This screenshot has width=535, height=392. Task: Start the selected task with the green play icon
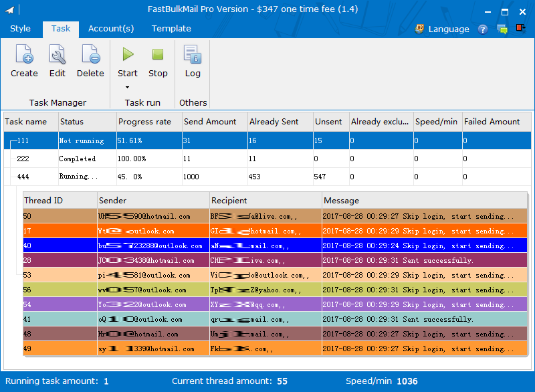coord(128,54)
